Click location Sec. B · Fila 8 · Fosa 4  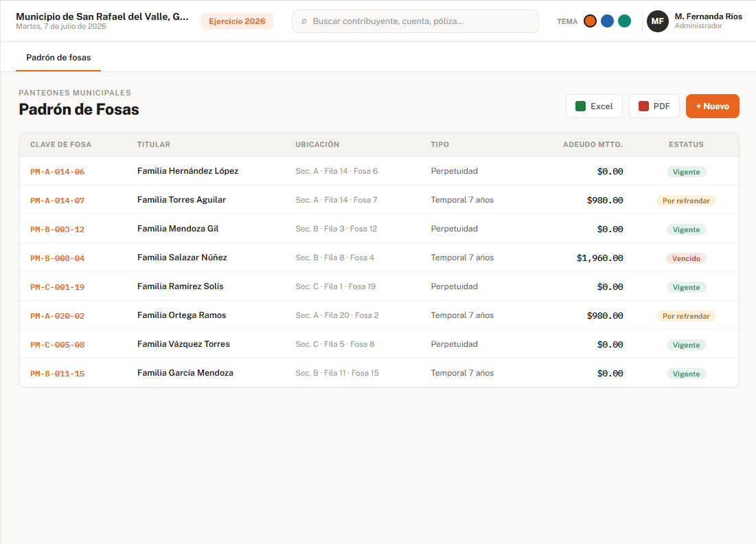pos(334,258)
